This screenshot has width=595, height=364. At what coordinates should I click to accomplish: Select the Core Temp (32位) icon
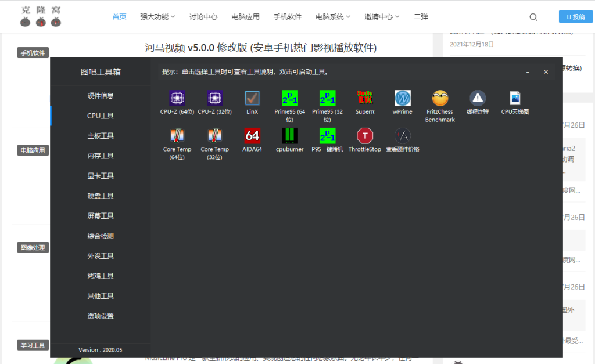(214, 136)
